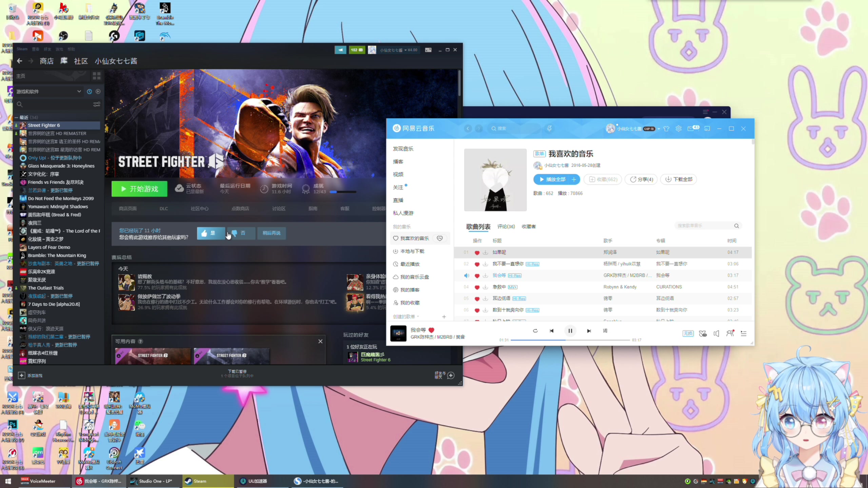
Task: Open the playlist queue icon in player
Action: coord(744,333)
